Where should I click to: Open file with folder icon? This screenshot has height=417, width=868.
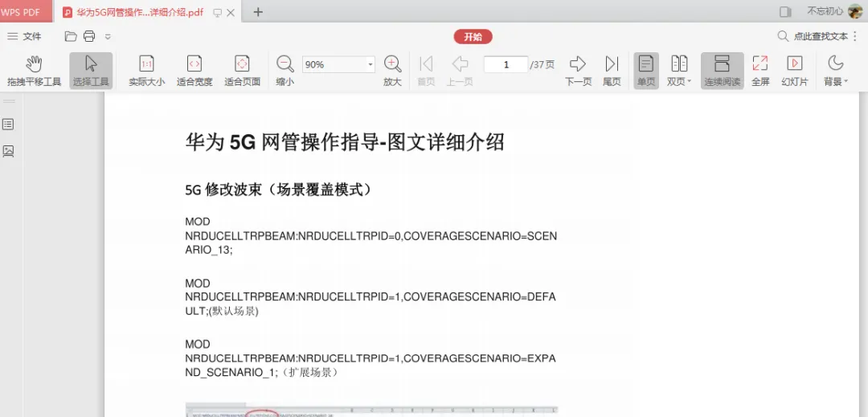(70, 36)
